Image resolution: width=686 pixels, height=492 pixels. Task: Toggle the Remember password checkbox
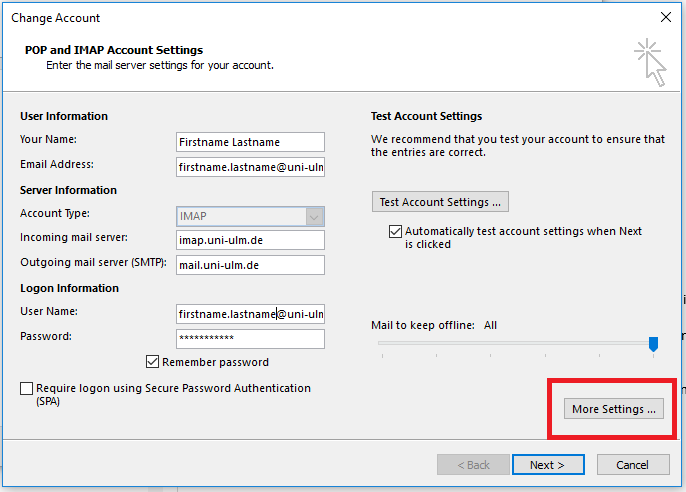click(x=152, y=362)
